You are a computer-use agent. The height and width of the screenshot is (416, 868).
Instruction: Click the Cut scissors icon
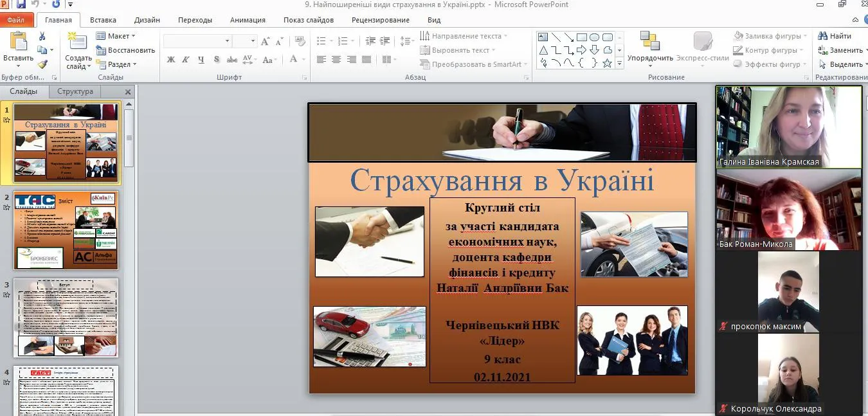[x=42, y=37]
